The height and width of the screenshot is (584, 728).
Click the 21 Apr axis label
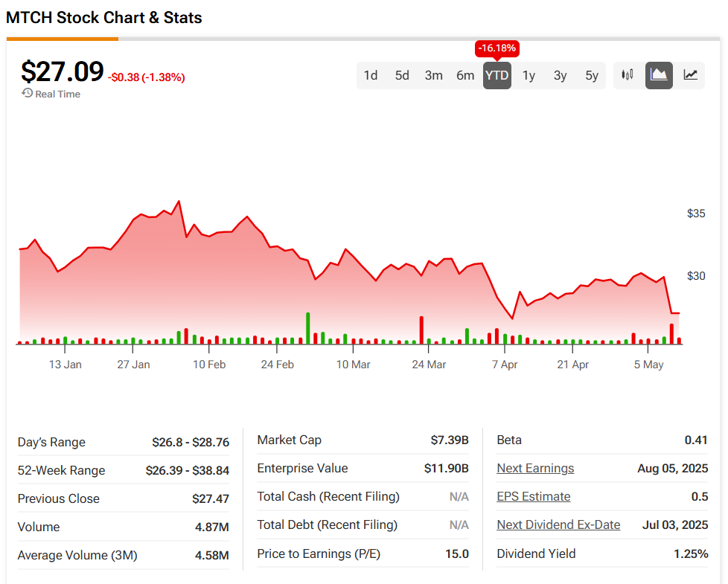coord(573,365)
